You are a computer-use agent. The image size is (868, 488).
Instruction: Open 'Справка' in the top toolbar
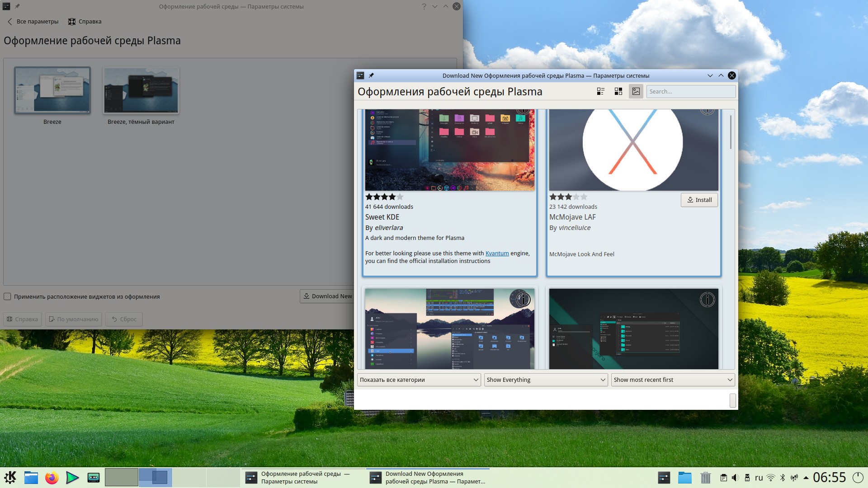pyautogui.click(x=85, y=21)
